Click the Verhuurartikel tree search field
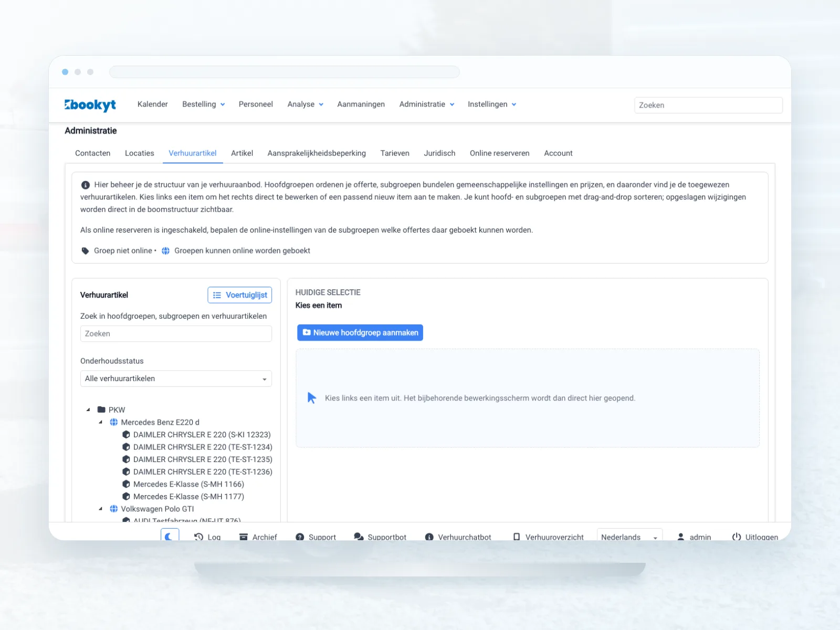The height and width of the screenshot is (630, 840). click(x=176, y=334)
